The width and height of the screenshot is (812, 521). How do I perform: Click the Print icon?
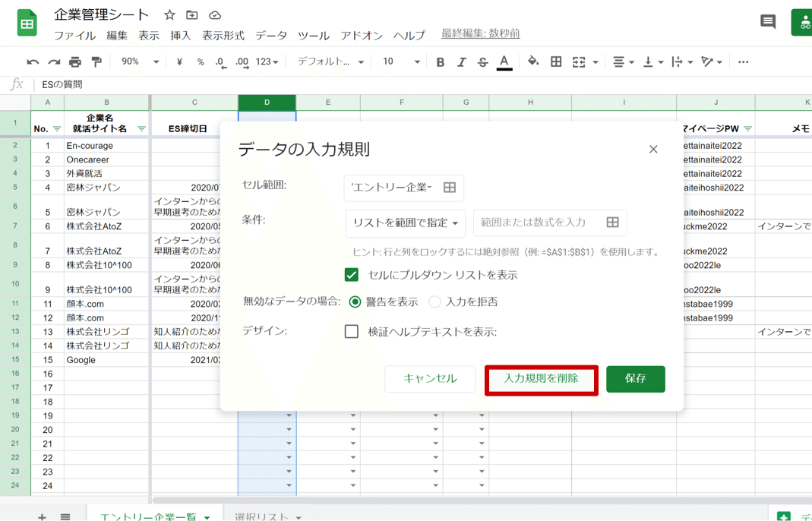tap(75, 62)
